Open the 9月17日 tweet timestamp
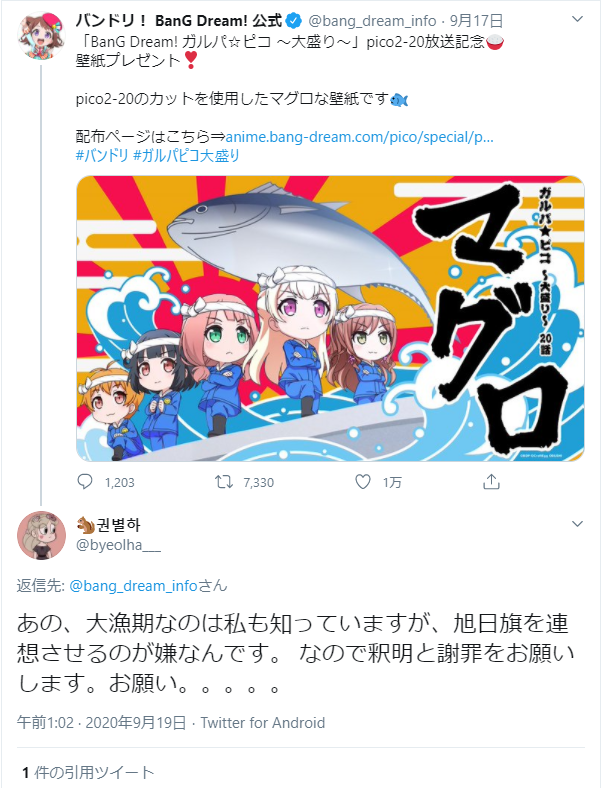 tap(476, 21)
